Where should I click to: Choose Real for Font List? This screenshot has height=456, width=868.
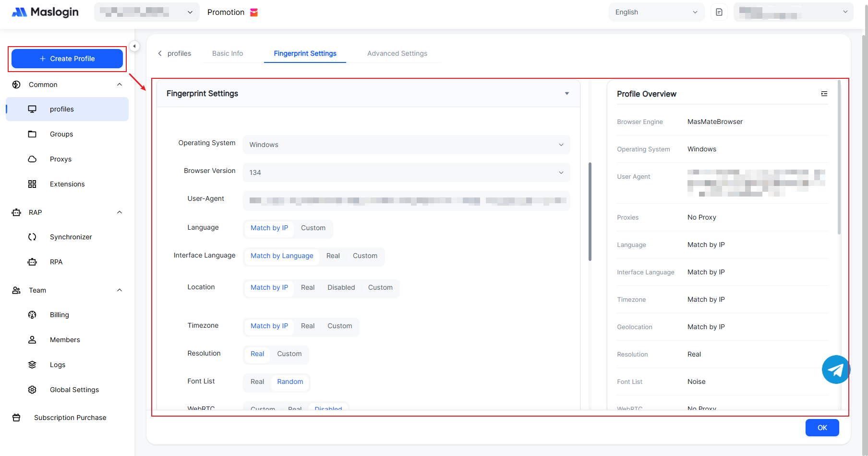pos(257,382)
